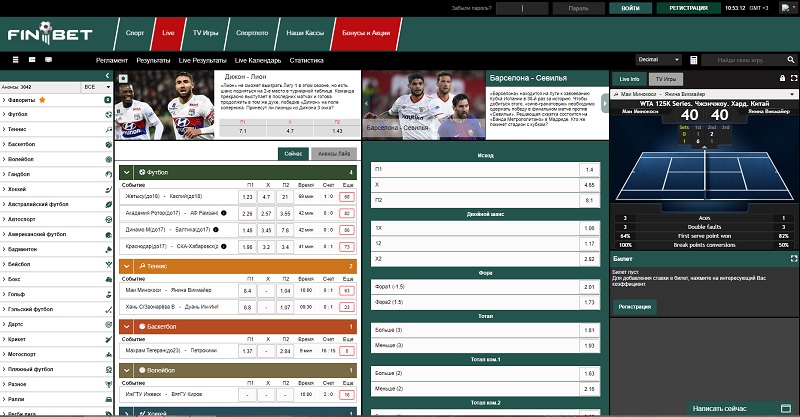The height and width of the screenshot is (417, 800).
Task: Expand live info panel to fullscreen
Action: [794, 78]
